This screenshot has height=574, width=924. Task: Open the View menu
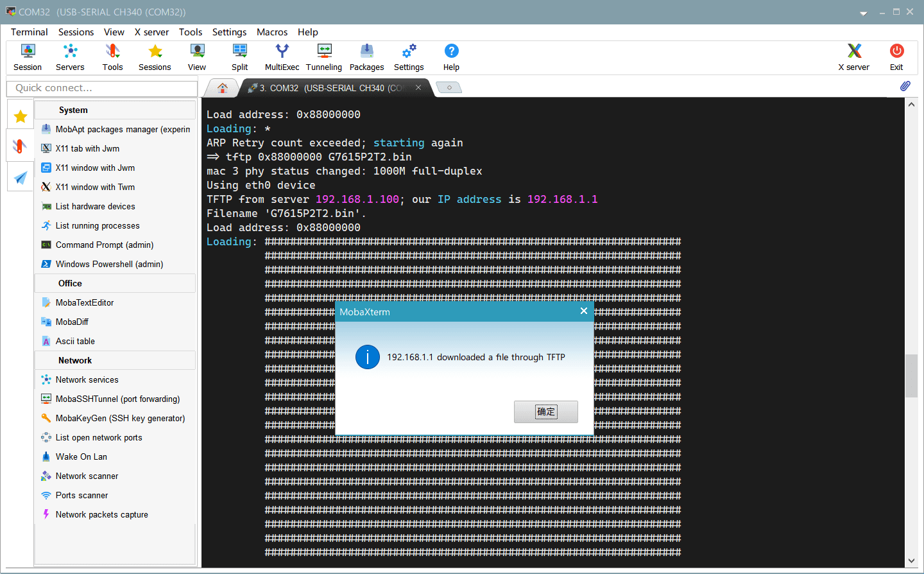coord(114,32)
